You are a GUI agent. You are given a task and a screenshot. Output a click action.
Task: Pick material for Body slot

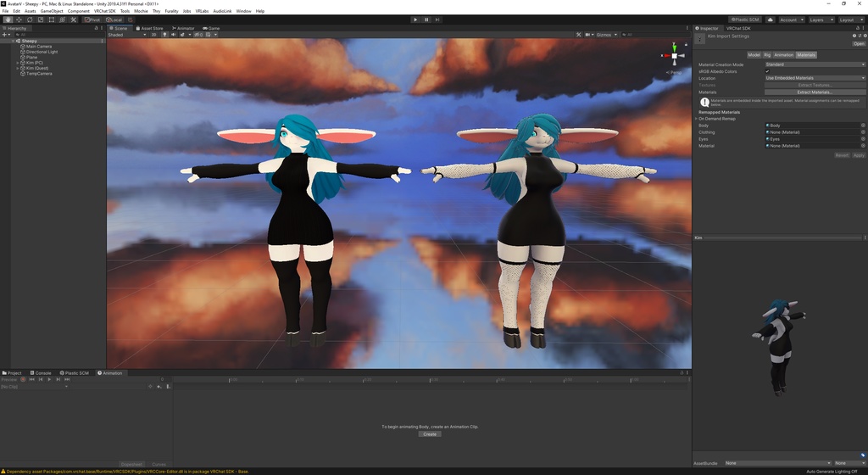(x=863, y=126)
